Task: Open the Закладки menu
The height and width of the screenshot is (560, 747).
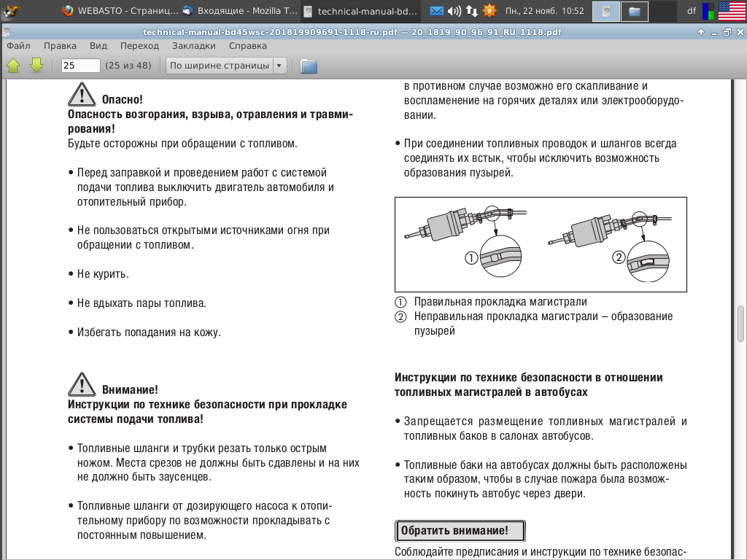Action: click(x=194, y=46)
